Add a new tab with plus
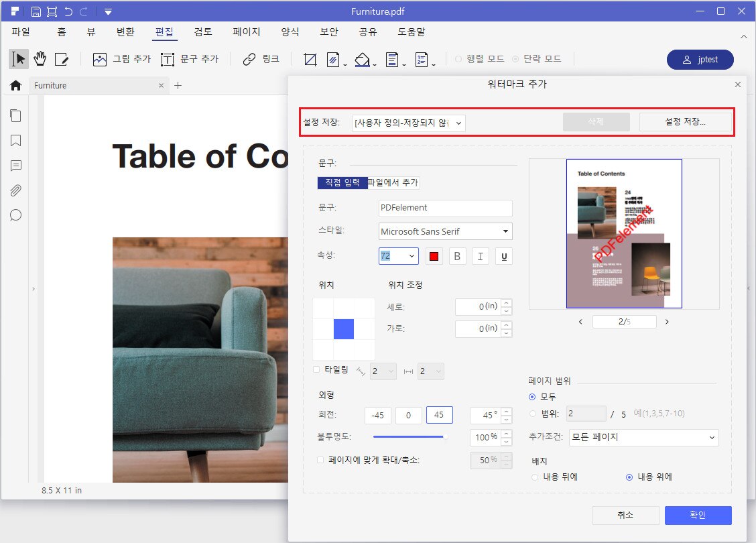 178,85
